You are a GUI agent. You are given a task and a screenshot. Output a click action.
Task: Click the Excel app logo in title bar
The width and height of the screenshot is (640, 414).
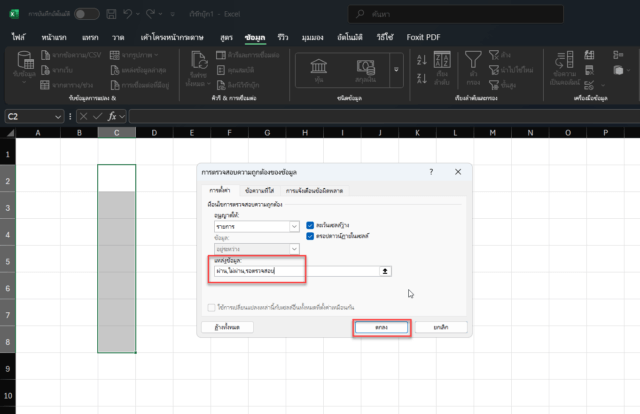[x=14, y=14]
